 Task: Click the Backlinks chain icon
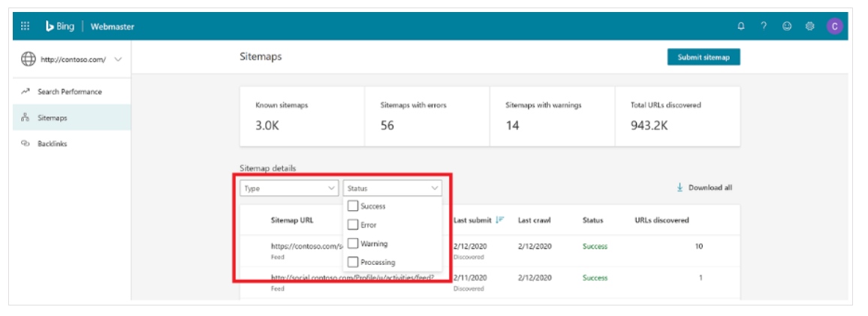click(x=26, y=143)
